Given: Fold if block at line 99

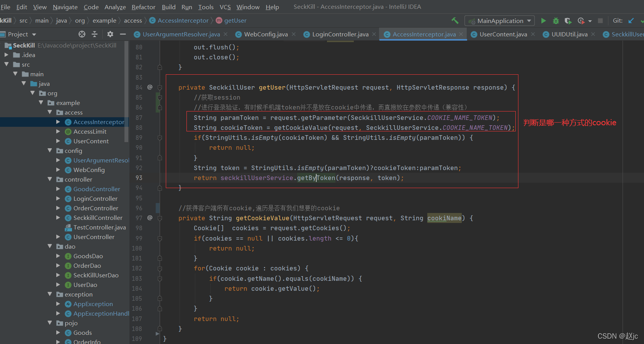Looking at the screenshot, I should pyautogui.click(x=160, y=238).
